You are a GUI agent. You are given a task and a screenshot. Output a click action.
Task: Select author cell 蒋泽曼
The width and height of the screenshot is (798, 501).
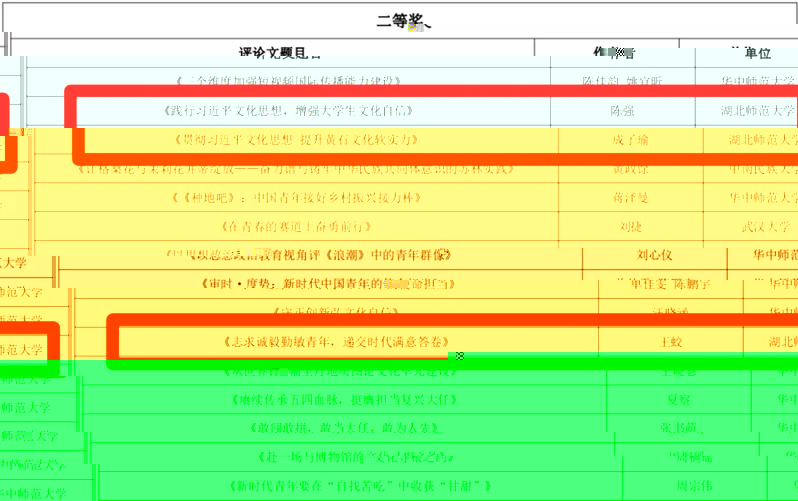(630, 198)
